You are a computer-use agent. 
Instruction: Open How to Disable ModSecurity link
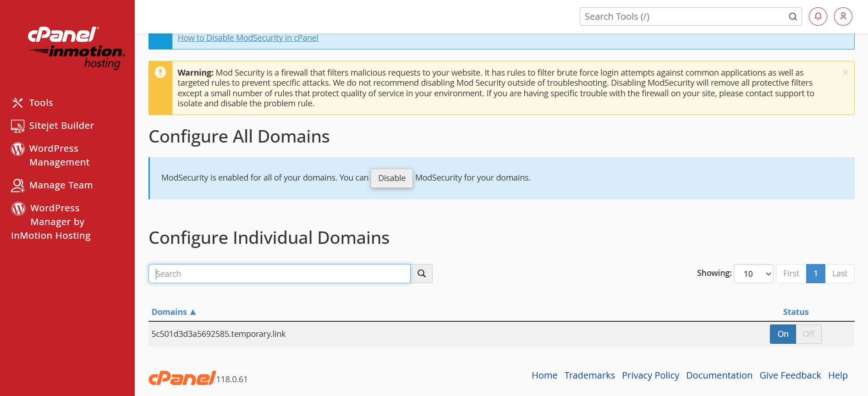248,38
